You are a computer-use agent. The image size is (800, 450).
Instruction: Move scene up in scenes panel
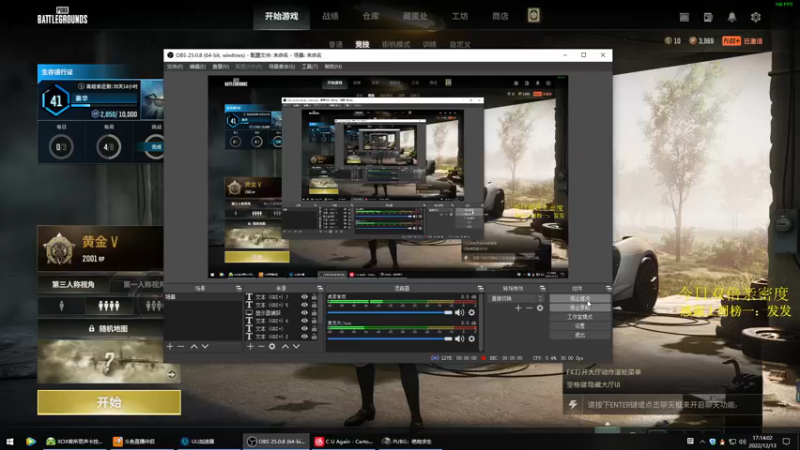pyautogui.click(x=194, y=346)
